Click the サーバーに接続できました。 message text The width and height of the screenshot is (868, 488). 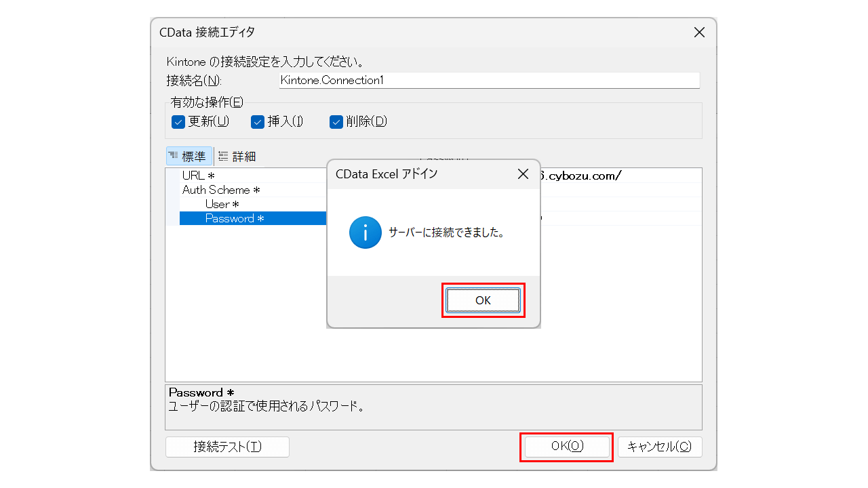tap(446, 232)
